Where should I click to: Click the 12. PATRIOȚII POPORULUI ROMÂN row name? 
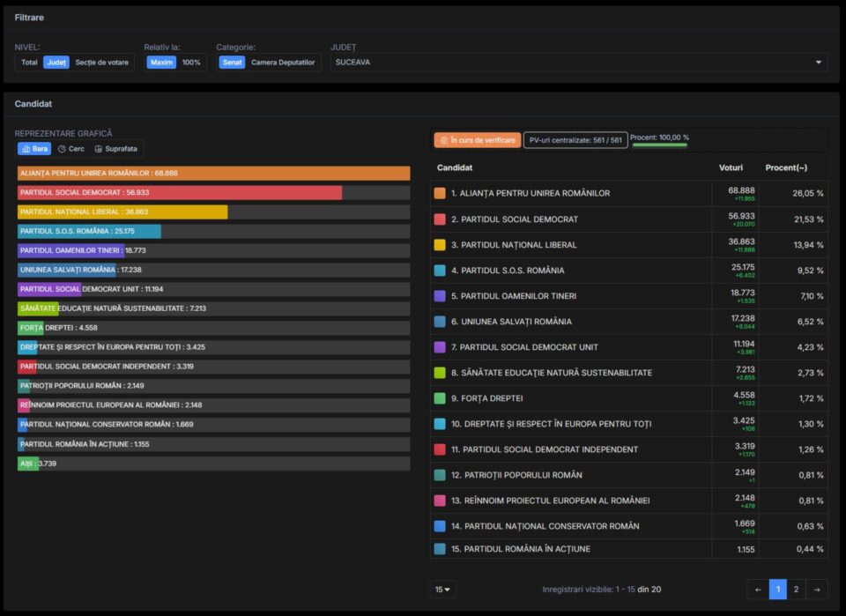click(517, 475)
